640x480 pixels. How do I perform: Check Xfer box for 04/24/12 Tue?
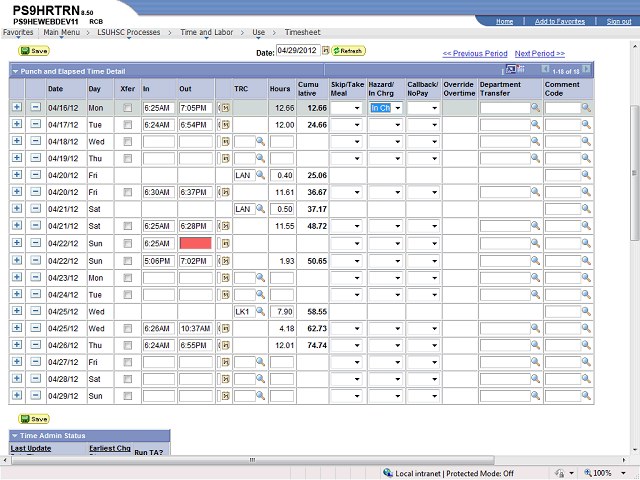pos(128,295)
